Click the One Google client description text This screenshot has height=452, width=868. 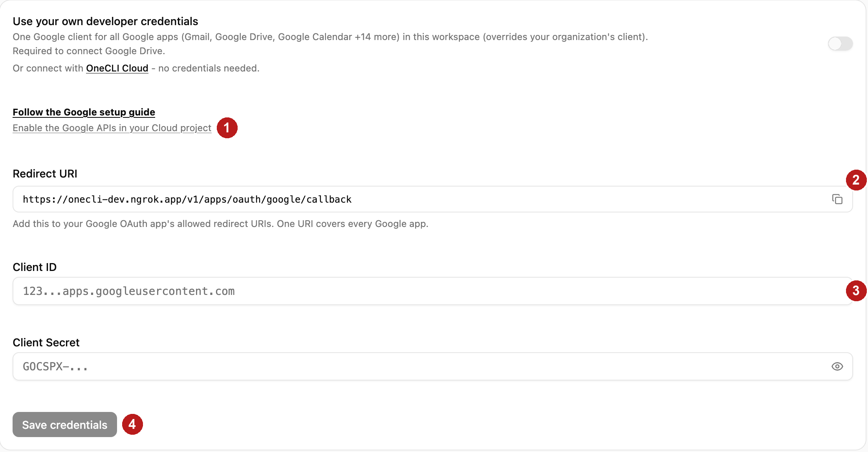tap(330, 37)
